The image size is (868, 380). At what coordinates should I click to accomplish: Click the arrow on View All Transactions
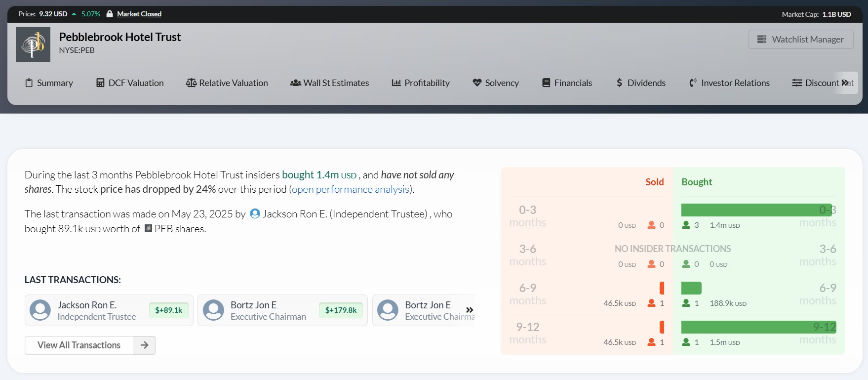tap(144, 345)
